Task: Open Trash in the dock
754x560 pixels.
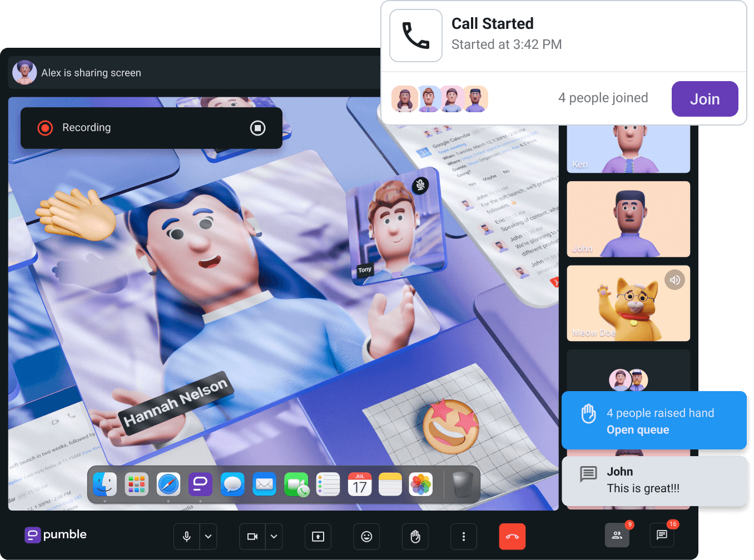Action: 462,484
